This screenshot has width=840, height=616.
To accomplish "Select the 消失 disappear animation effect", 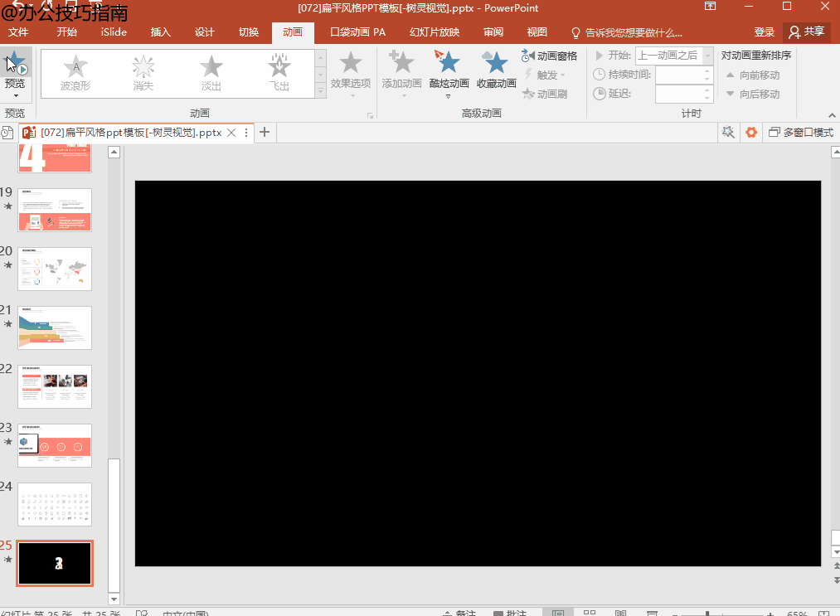I will pyautogui.click(x=143, y=74).
